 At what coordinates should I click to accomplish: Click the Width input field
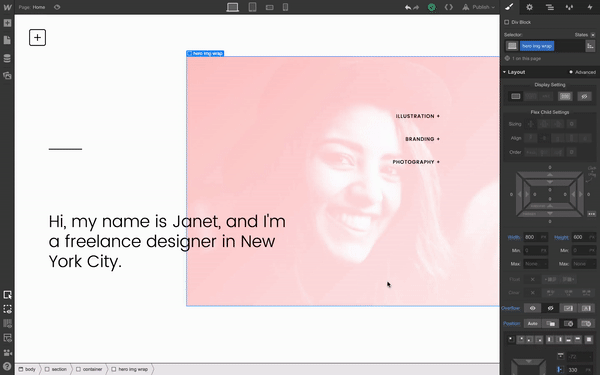536,237
